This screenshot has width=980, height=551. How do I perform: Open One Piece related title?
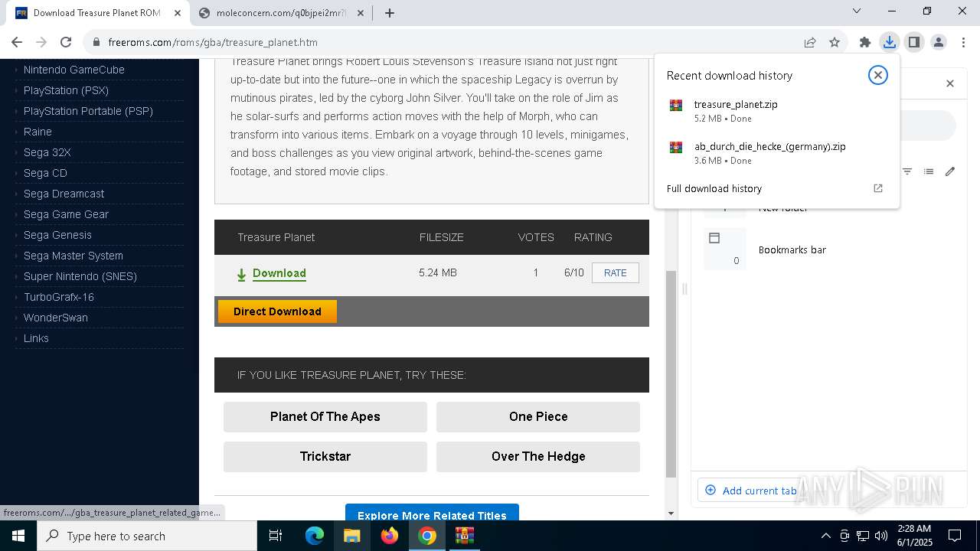538,416
